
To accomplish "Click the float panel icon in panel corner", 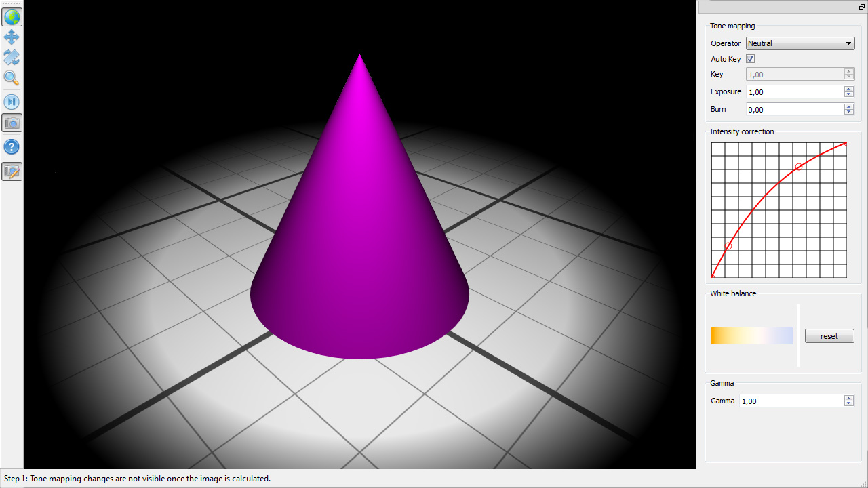I will pyautogui.click(x=861, y=7).
